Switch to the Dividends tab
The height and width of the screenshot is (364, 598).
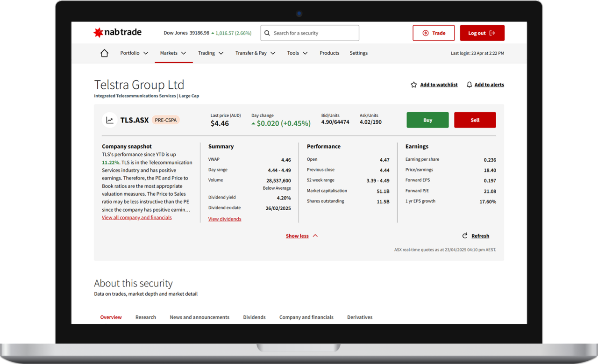(x=254, y=317)
